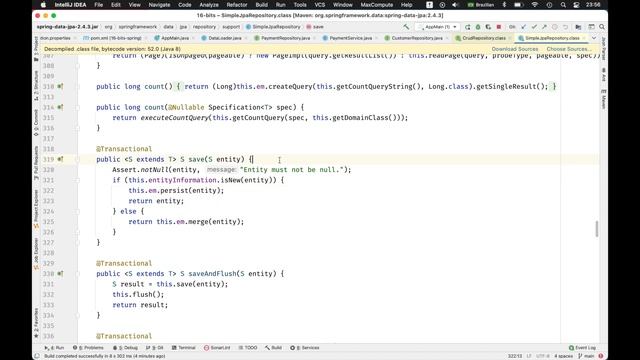
Task: Click the Git history clock icon
Action: (555, 27)
